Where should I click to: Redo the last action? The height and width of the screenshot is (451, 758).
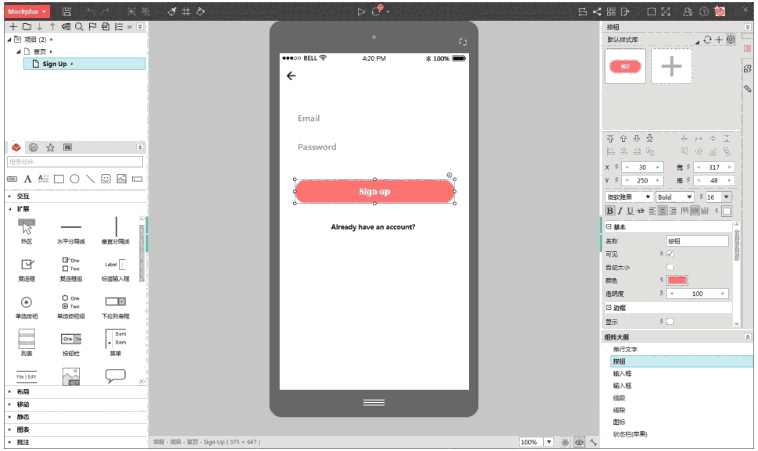105,12
